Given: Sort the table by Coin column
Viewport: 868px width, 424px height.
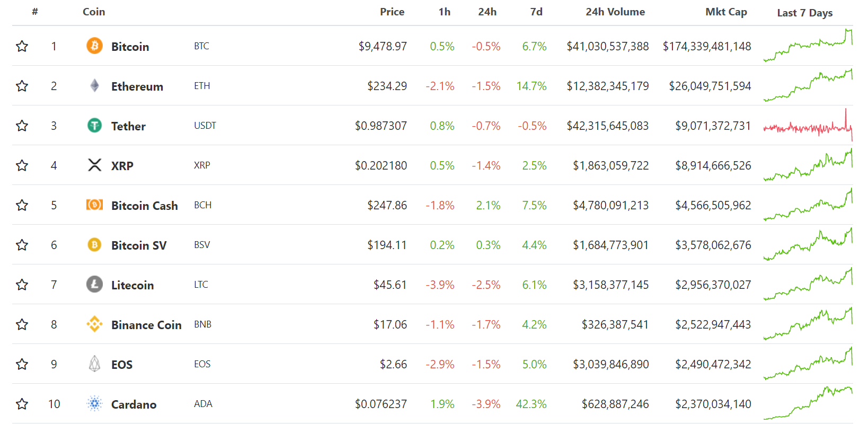Looking at the screenshot, I should click(94, 12).
